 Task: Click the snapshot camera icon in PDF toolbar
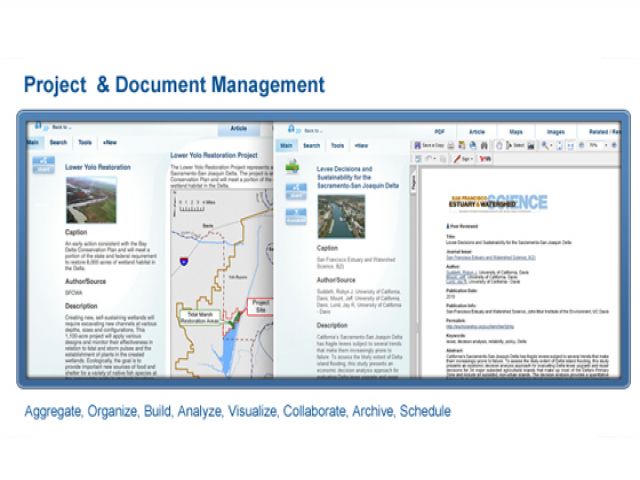pos(531,146)
